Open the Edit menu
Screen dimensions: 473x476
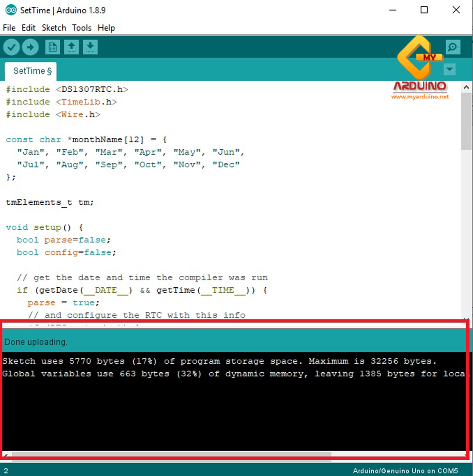click(x=28, y=28)
